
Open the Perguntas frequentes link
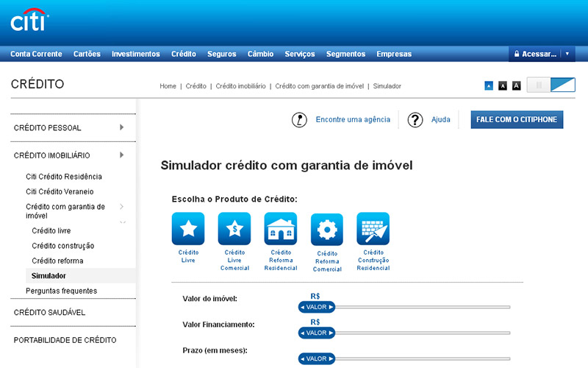[x=61, y=291]
